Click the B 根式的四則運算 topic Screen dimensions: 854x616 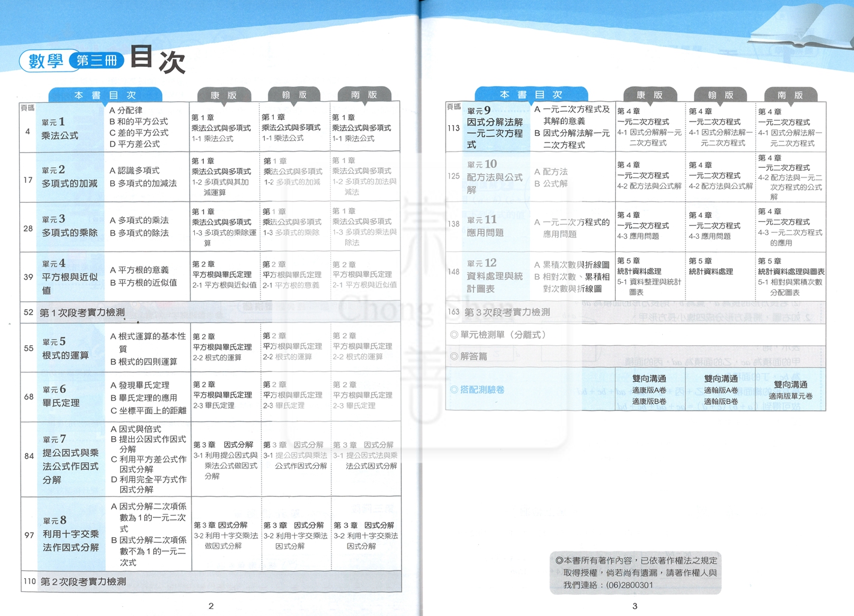coord(144,362)
